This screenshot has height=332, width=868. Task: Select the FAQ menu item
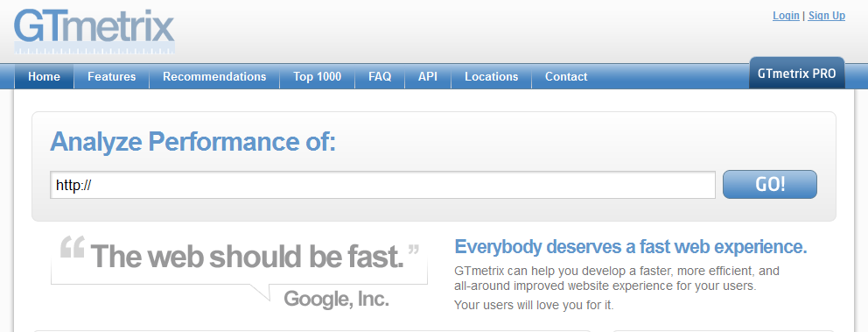click(380, 76)
